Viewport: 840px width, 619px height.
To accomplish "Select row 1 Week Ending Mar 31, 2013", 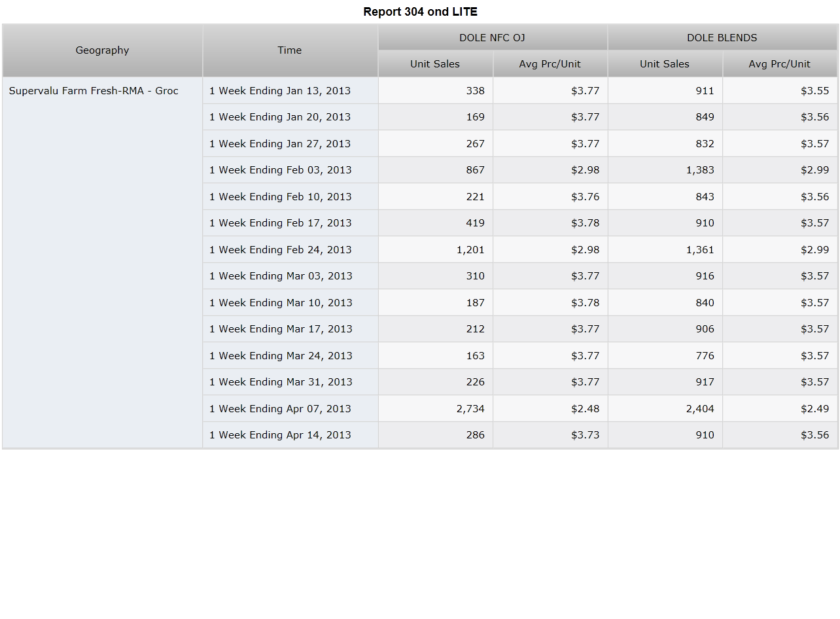I will (290, 382).
